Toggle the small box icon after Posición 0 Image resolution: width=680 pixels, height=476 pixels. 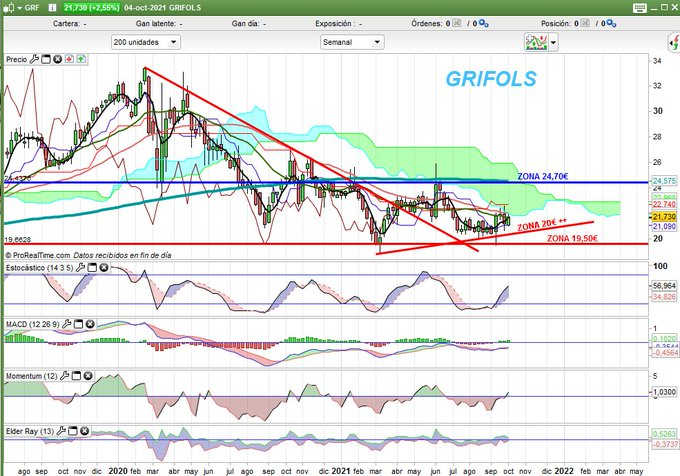point(585,23)
